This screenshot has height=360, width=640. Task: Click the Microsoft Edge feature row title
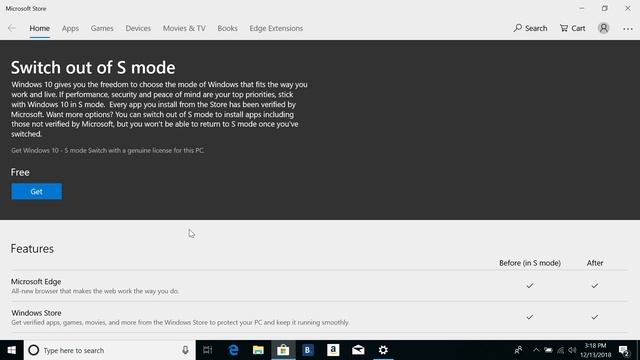click(x=36, y=282)
